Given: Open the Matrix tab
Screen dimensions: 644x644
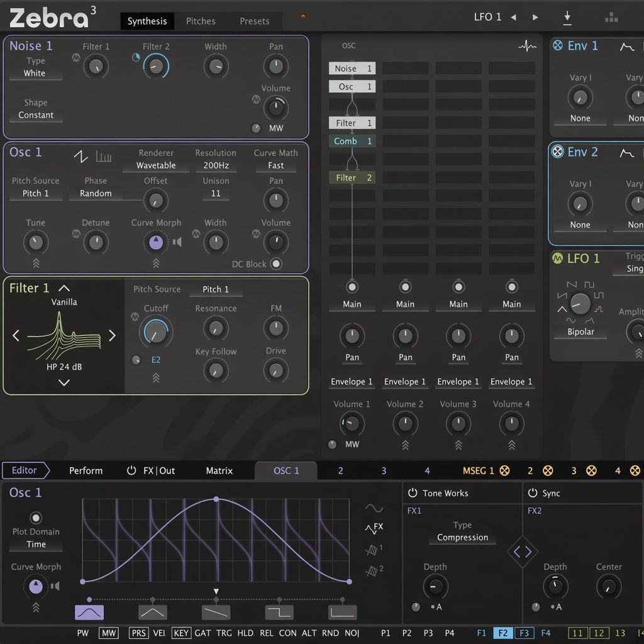Looking at the screenshot, I should click(x=219, y=470).
